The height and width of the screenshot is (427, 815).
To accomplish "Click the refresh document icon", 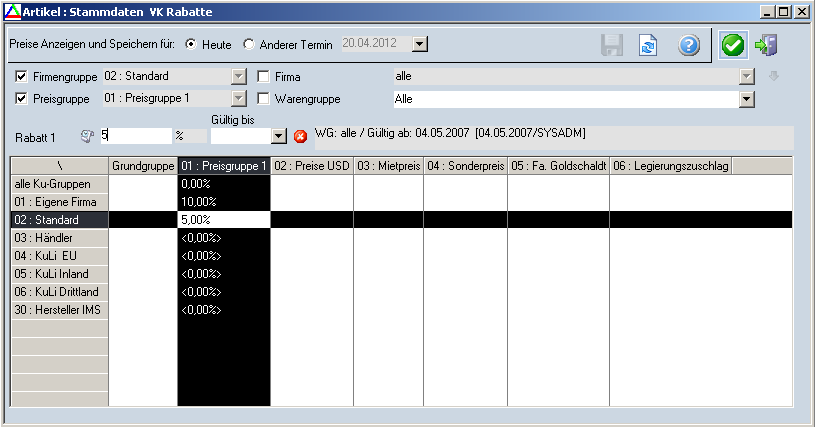I will point(648,46).
